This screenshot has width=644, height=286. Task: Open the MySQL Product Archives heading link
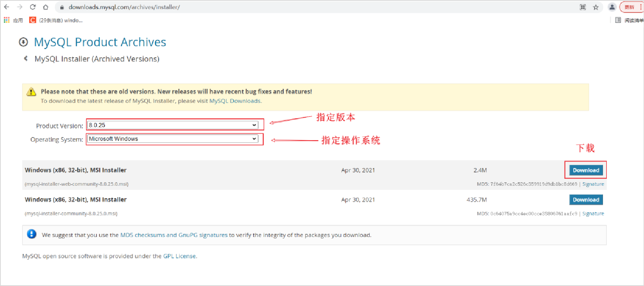[x=100, y=42]
